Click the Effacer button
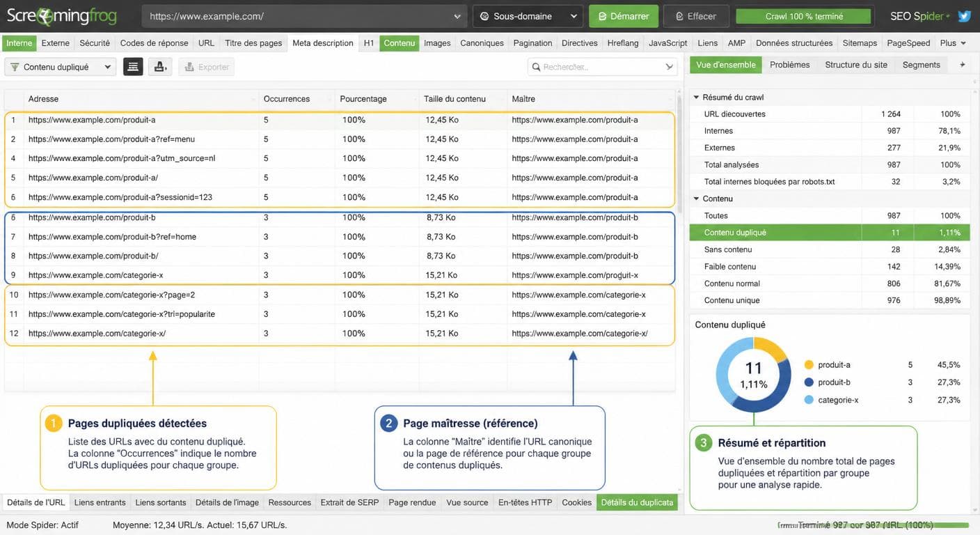This screenshot has width=980, height=535. tap(695, 16)
